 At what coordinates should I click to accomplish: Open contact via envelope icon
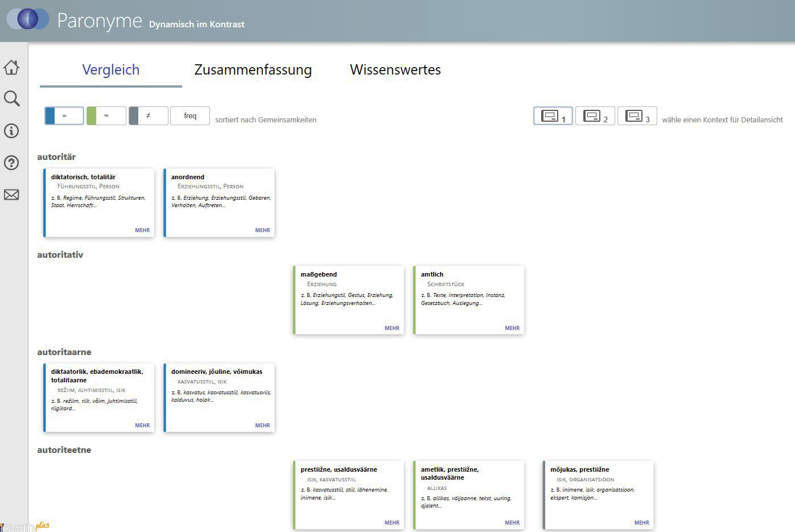click(11, 195)
